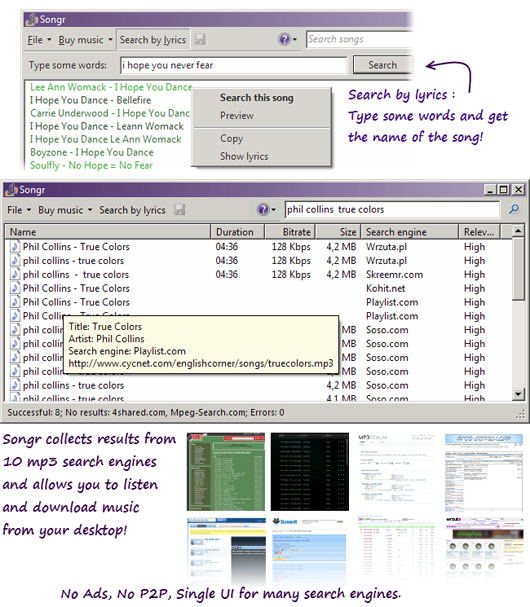Choose 'Search this song' in context menu
The height and width of the screenshot is (607, 530).
(257, 98)
